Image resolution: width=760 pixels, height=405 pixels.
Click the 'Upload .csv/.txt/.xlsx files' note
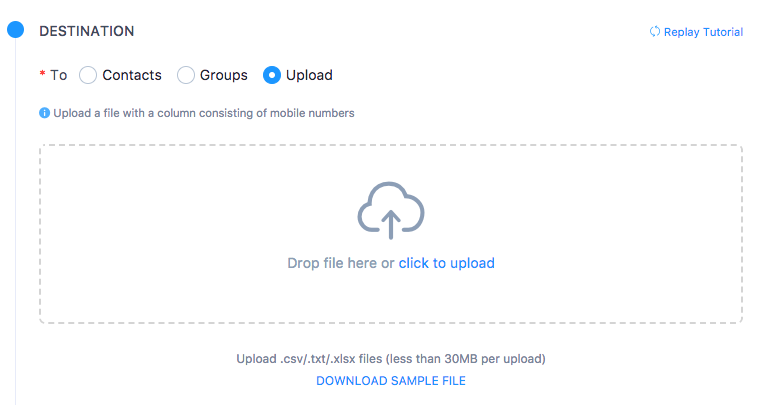391,359
